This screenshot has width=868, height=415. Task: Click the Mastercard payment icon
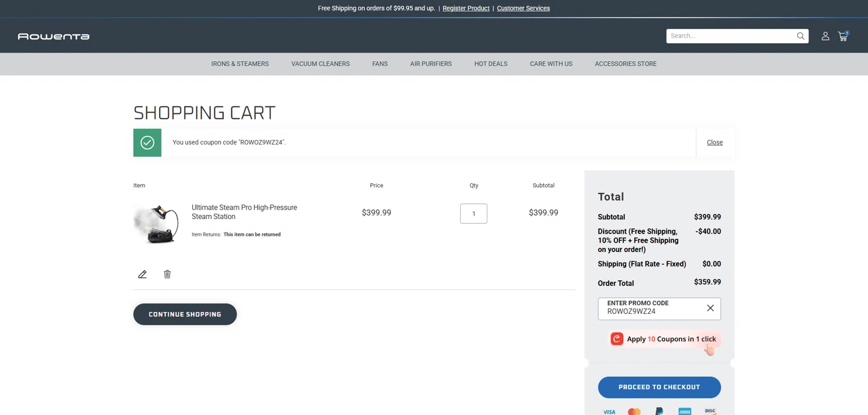(x=634, y=412)
